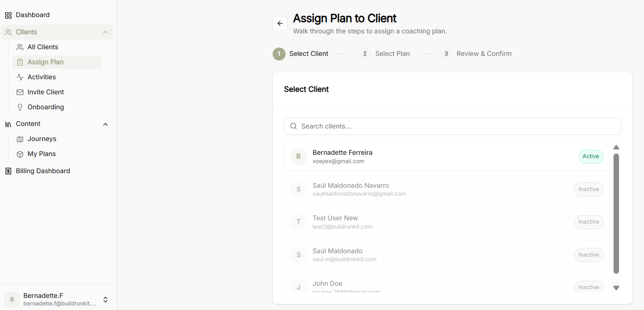Click the search magnifier icon
Image resolution: width=644 pixels, height=310 pixels.
(x=293, y=126)
